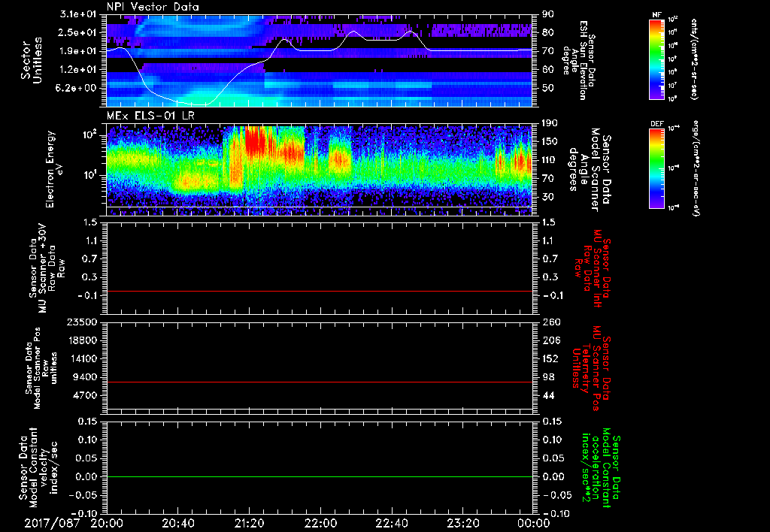Click the 21:20 time tick label
The image size is (770, 532).
point(249,523)
